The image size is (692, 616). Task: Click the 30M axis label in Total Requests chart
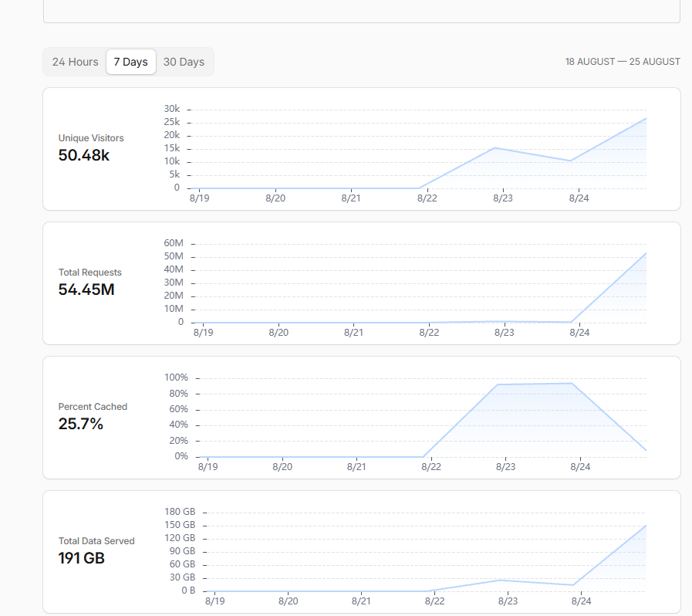tap(174, 283)
